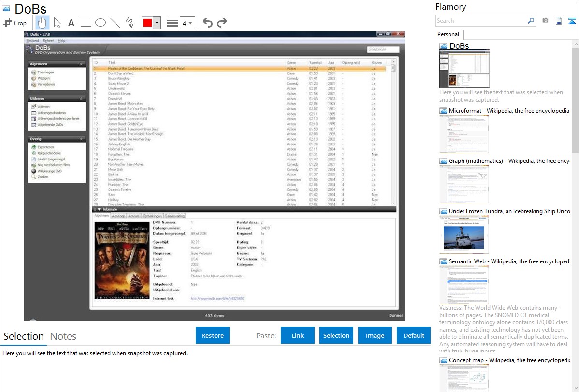This screenshot has height=392, width=579.
Task: Focus the Flamory Search field
Action: (481, 21)
